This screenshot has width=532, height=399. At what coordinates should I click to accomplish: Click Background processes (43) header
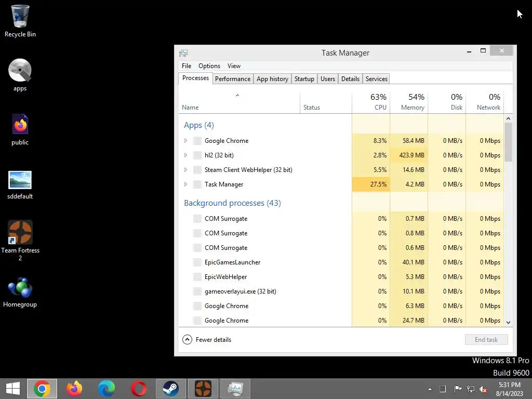click(232, 203)
